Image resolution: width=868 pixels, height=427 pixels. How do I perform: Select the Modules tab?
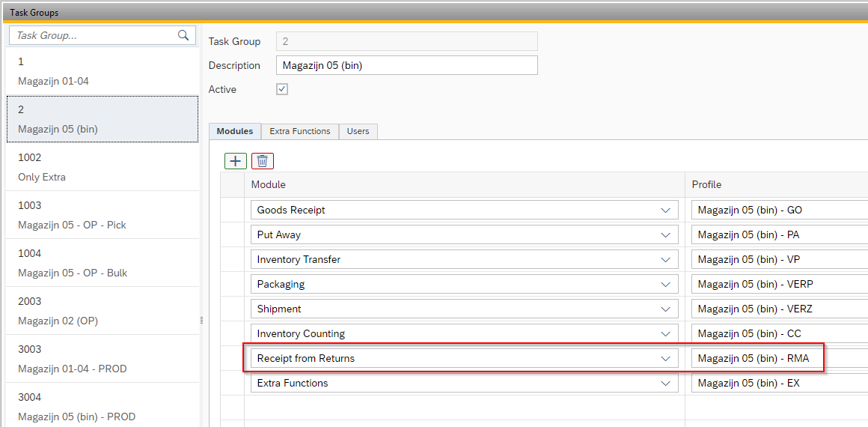[x=235, y=131]
